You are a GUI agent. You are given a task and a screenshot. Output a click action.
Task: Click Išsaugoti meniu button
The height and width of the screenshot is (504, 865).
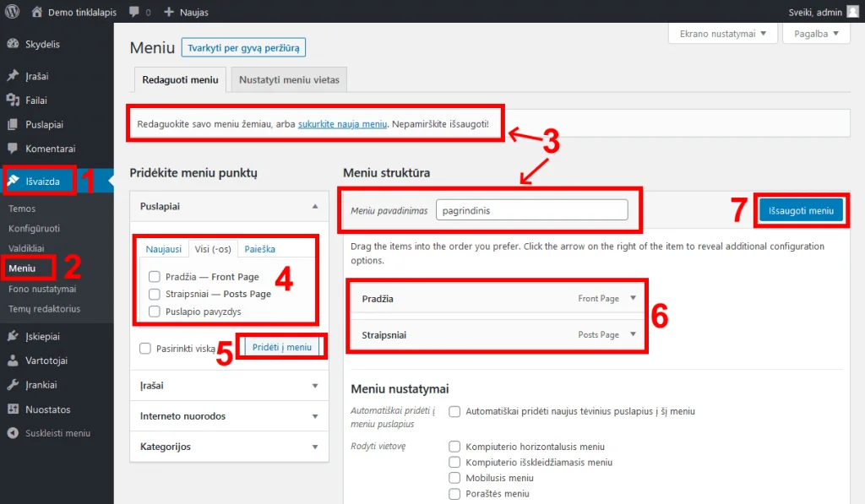[801, 211]
